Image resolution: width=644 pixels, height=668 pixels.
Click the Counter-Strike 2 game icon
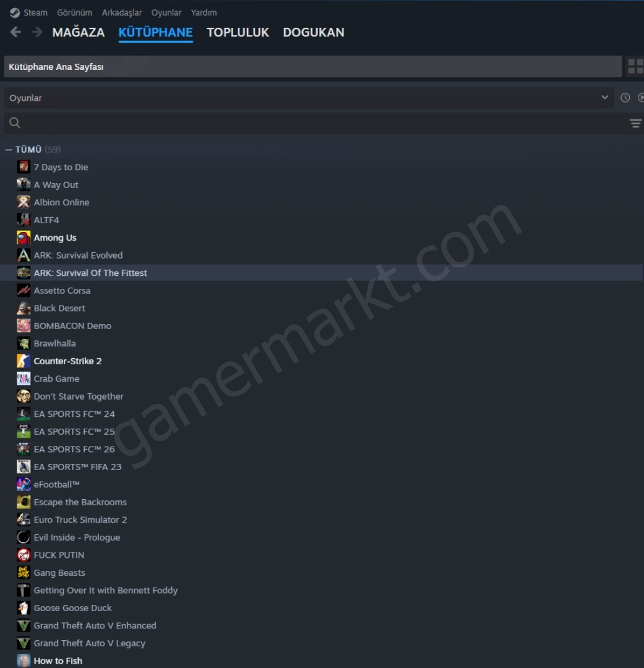pyautogui.click(x=24, y=361)
